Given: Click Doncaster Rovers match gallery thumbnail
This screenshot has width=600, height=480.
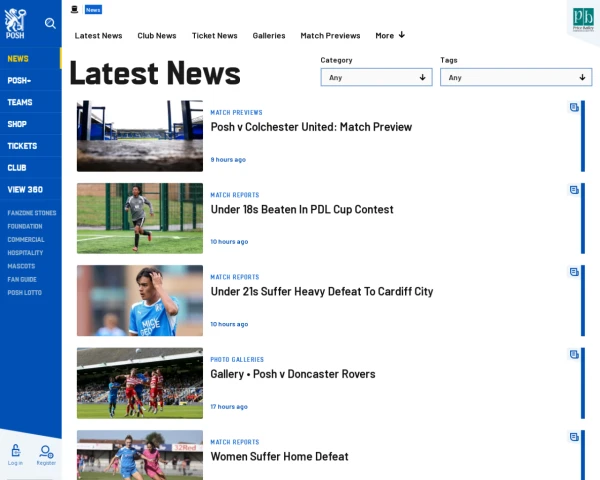Looking at the screenshot, I should (140, 383).
